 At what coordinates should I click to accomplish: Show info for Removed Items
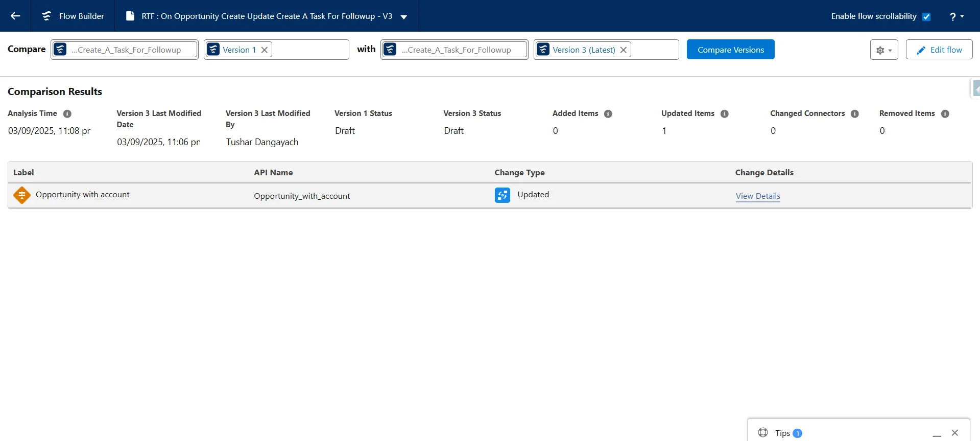tap(945, 113)
